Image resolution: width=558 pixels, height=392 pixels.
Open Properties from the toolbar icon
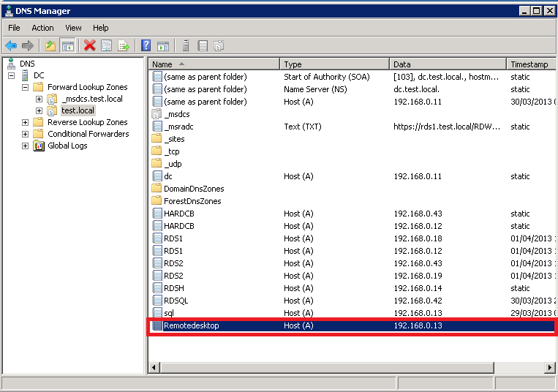[107, 46]
